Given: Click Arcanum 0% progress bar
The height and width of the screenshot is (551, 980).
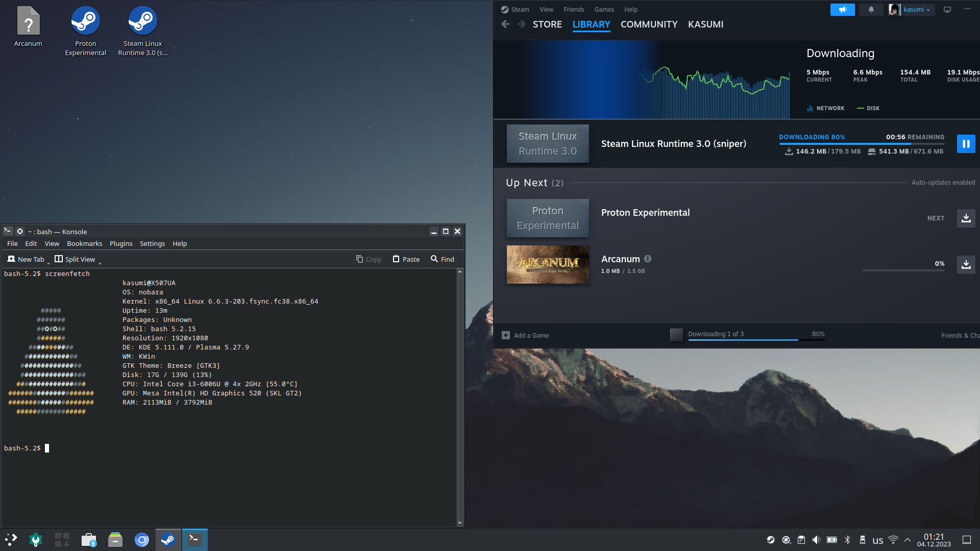Looking at the screenshot, I should 903,270.
